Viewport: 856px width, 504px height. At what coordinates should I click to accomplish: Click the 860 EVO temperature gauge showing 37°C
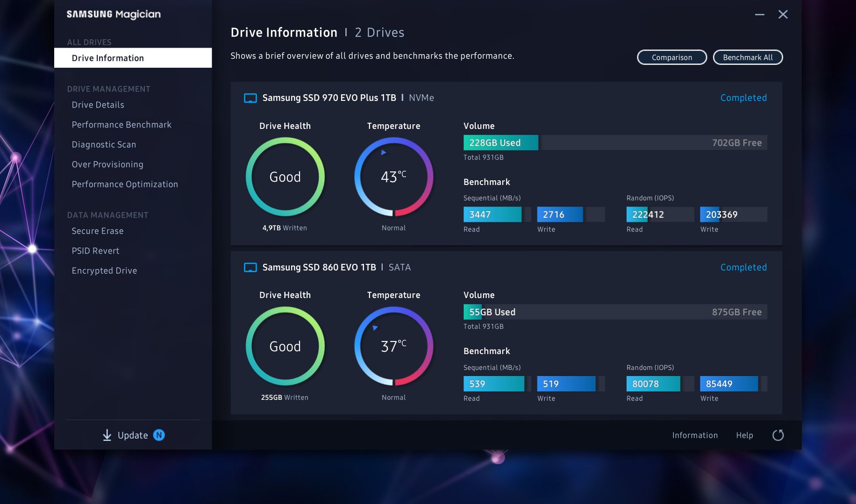pyautogui.click(x=393, y=346)
